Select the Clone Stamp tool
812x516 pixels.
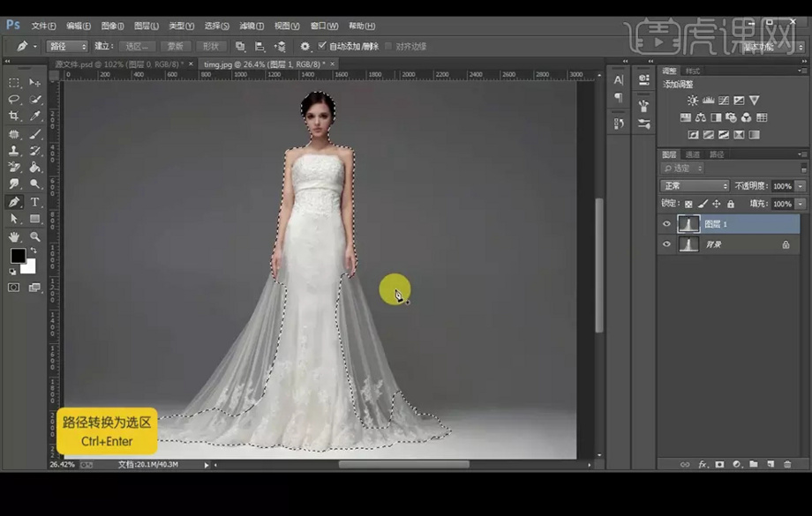(x=14, y=151)
